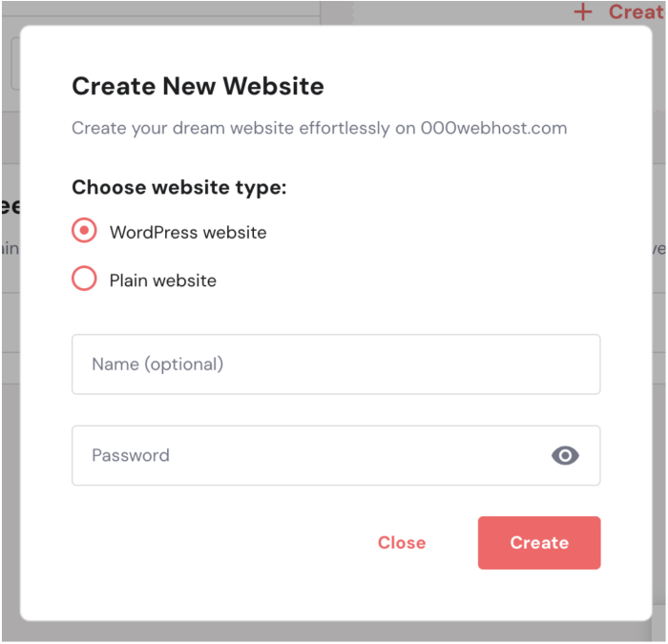
Task: Click the 'Password' placeholder text
Action: pos(131,456)
